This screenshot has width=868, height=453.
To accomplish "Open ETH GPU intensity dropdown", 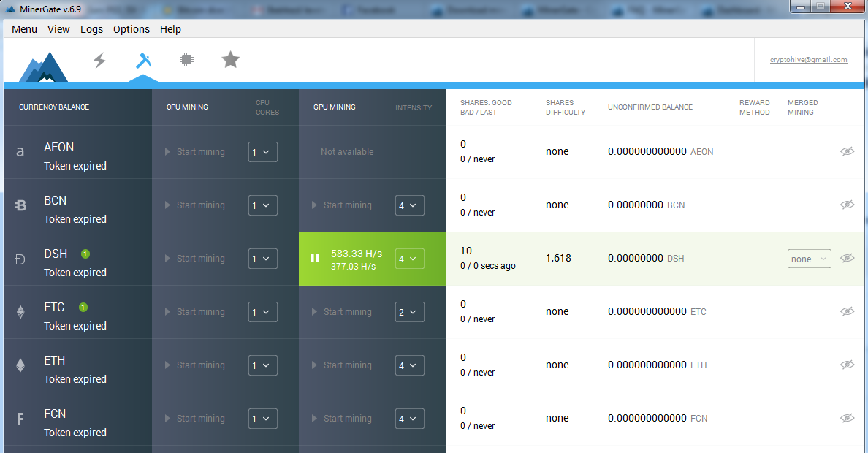I will (x=410, y=365).
